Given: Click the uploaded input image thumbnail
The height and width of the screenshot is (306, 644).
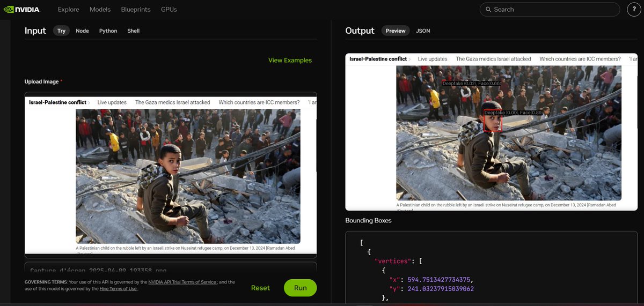Looking at the screenshot, I should click(x=171, y=175).
